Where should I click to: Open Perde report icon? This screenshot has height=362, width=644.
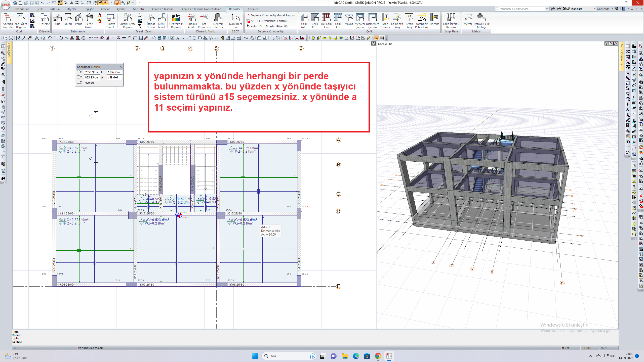[78, 19]
